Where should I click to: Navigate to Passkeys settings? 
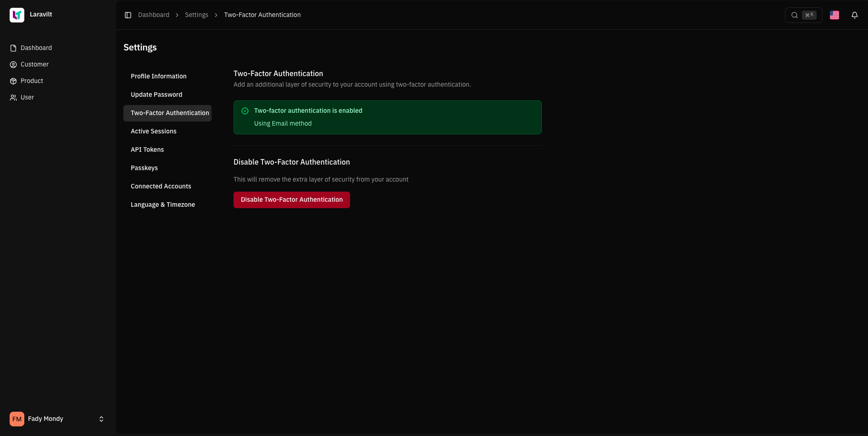(x=144, y=168)
